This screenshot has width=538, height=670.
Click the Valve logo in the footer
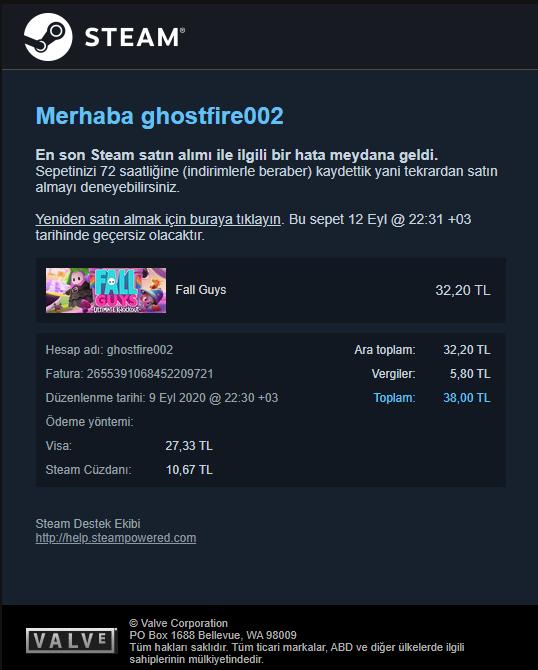point(71,641)
